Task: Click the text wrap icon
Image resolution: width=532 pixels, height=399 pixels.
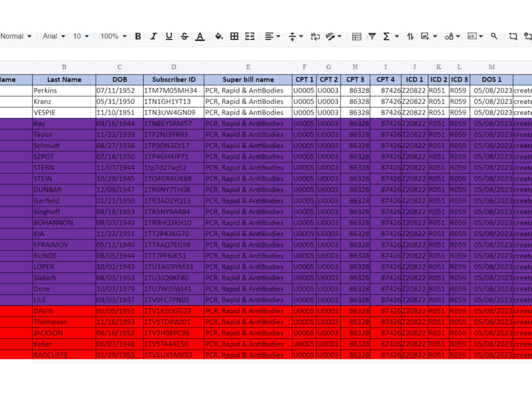Action: pos(315,36)
